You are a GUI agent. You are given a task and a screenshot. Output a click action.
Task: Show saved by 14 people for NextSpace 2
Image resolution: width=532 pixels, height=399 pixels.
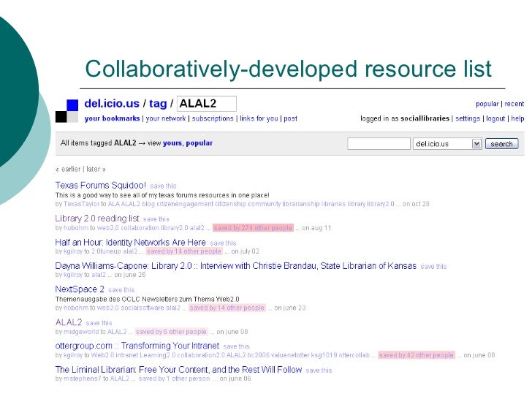point(227,308)
